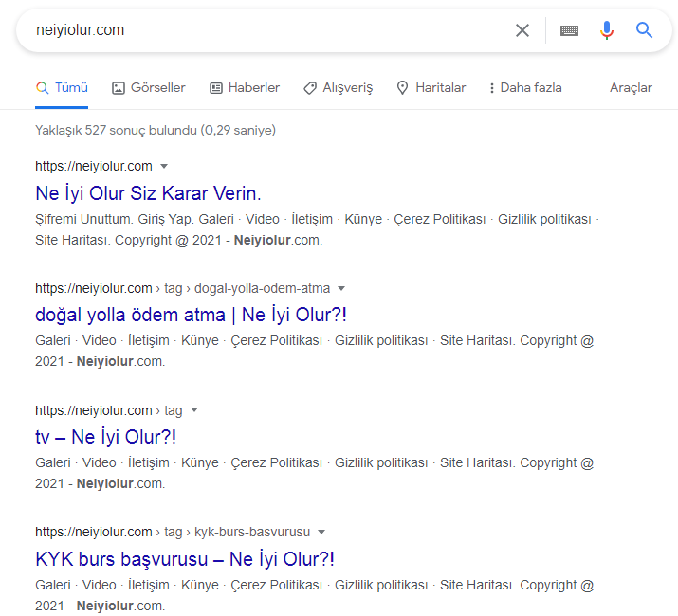Click the Haberler newspaper icon
The height and width of the screenshot is (616, 678).
216,88
